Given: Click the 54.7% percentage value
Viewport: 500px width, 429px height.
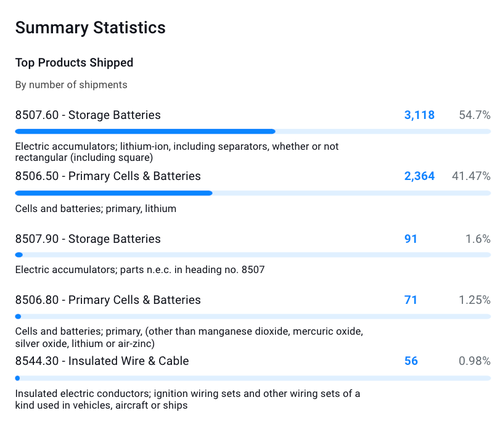Looking at the screenshot, I should (x=475, y=115).
